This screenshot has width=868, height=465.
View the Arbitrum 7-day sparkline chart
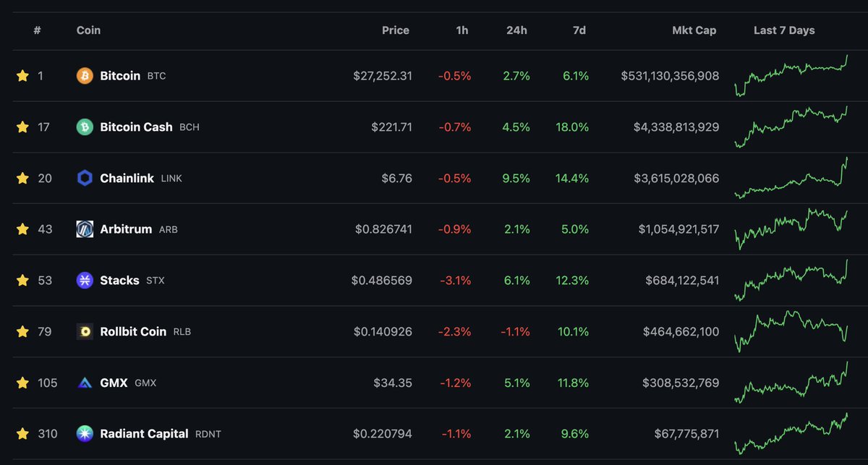(x=791, y=229)
